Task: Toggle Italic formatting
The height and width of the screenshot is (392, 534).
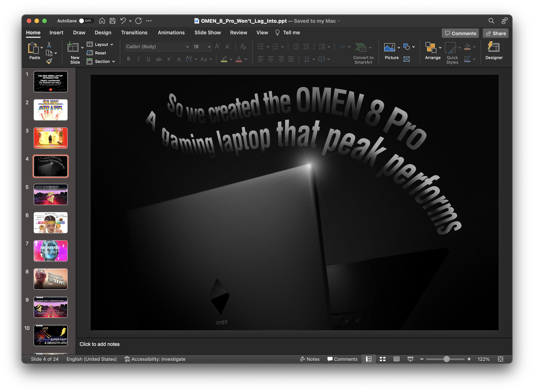Action: coord(138,59)
